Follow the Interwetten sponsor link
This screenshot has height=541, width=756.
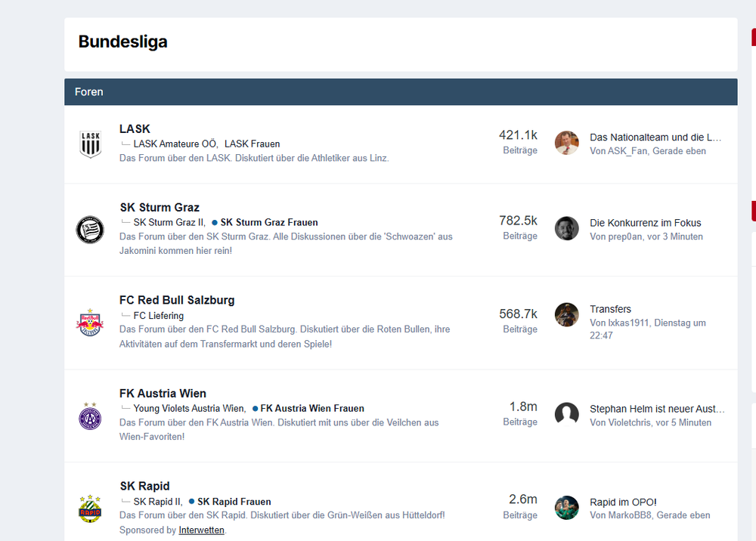(x=202, y=530)
